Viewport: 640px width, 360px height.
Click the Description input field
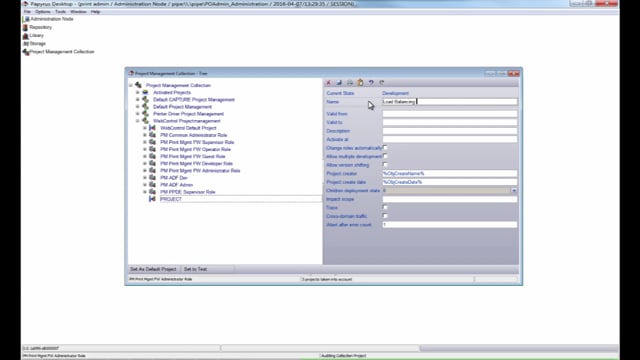coord(450,131)
